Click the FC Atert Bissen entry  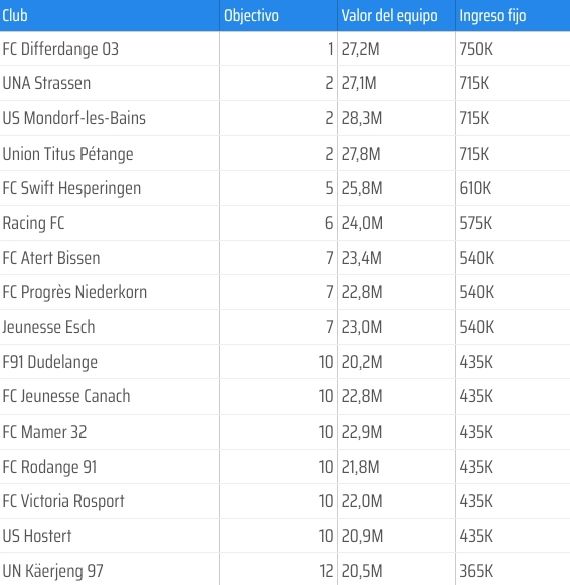(x=51, y=258)
